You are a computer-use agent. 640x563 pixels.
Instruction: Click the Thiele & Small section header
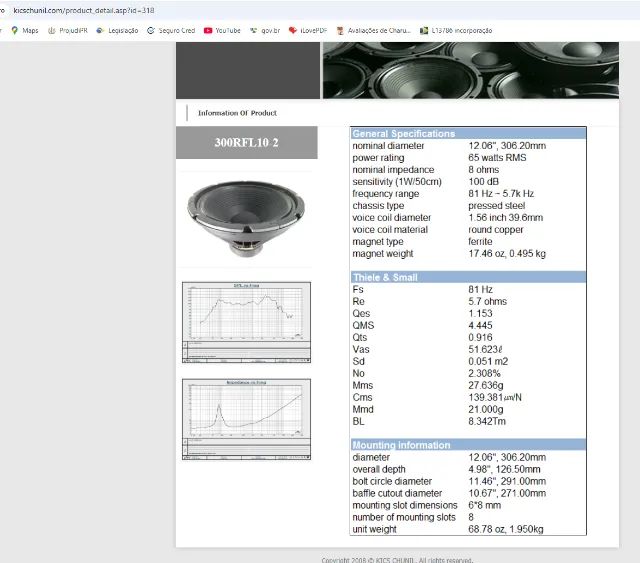[468, 277]
